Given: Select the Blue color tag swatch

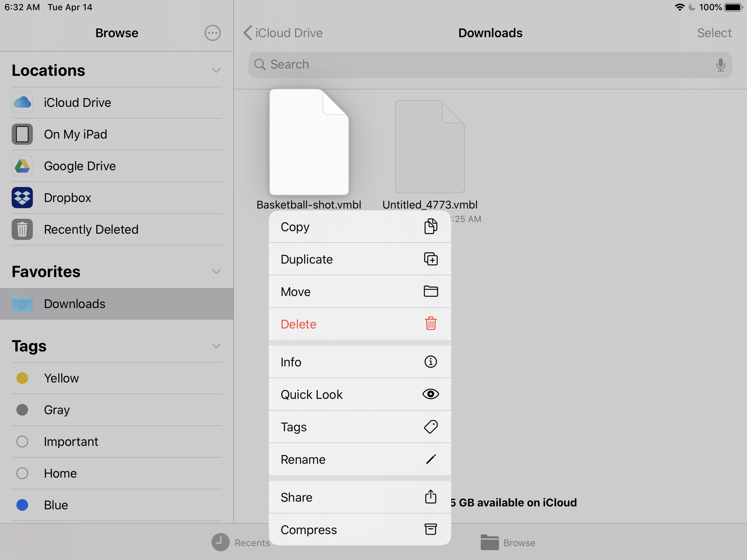Looking at the screenshot, I should [22, 505].
